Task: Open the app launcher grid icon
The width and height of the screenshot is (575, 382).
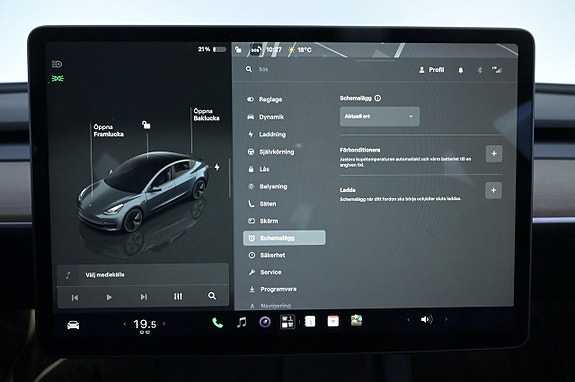Action: coord(288,322)
